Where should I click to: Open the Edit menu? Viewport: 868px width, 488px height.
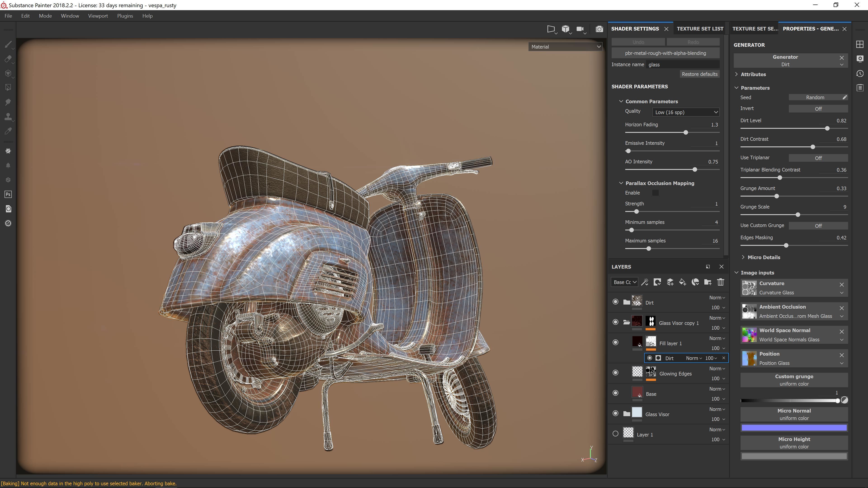point(25,16)
